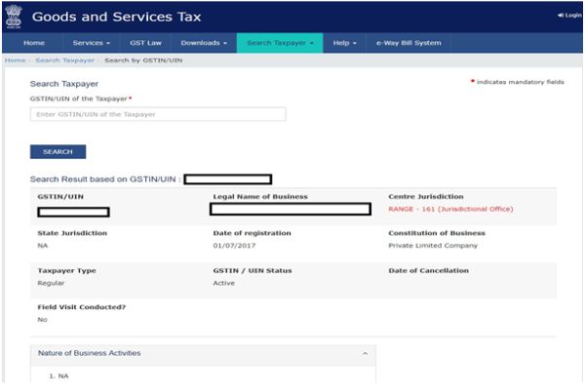Click the Nature of Business Activities header
This screenshot has width=585, height=392.
90,353
